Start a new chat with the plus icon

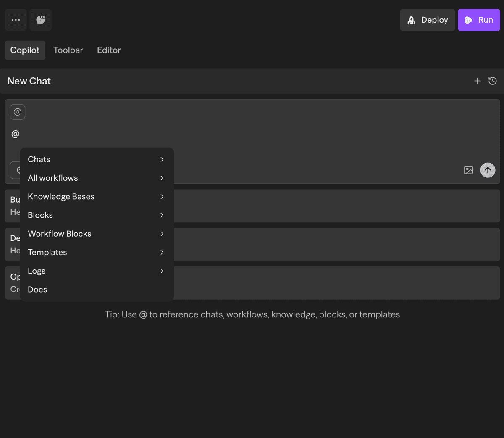click(x=478, y=81)
